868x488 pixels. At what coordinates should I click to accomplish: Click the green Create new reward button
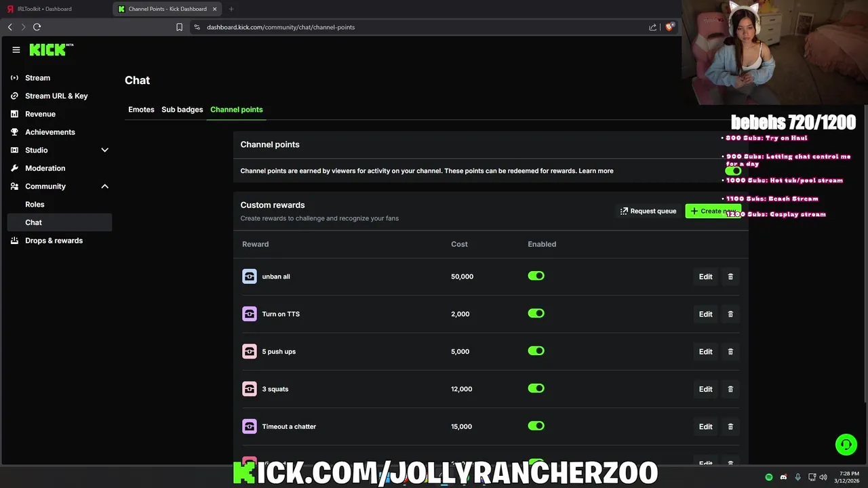coord(713,211)
